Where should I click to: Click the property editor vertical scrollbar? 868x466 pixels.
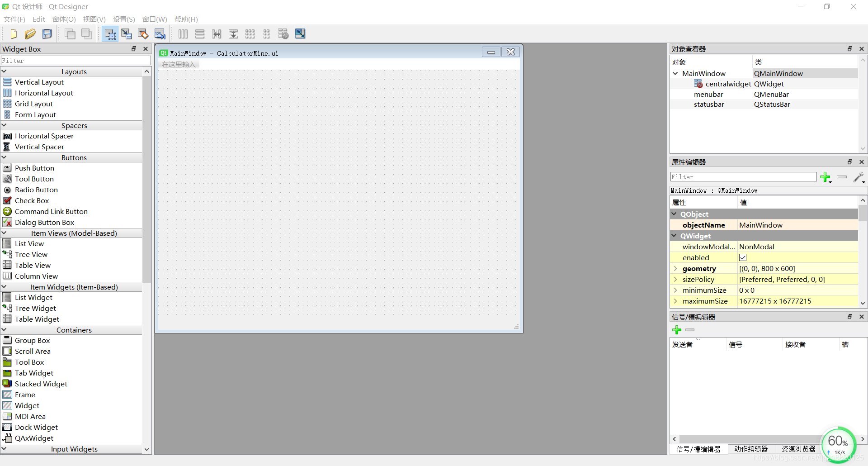[863, 213]
